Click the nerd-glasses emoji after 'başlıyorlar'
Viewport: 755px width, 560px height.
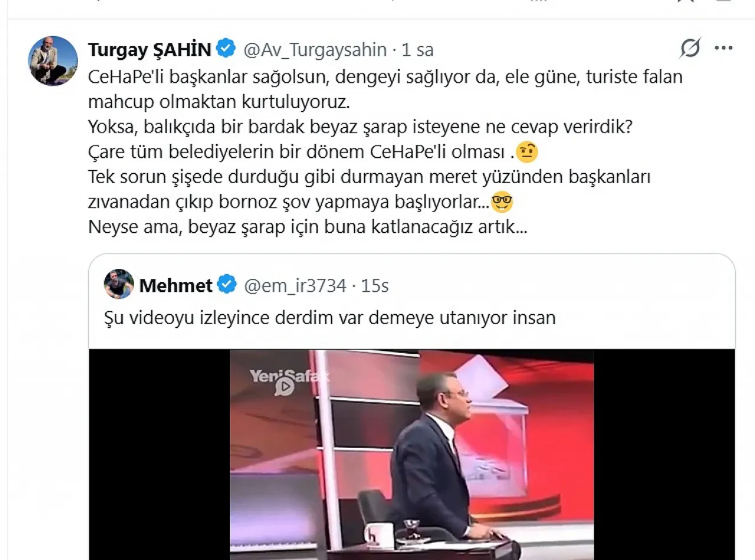point(502,202)
